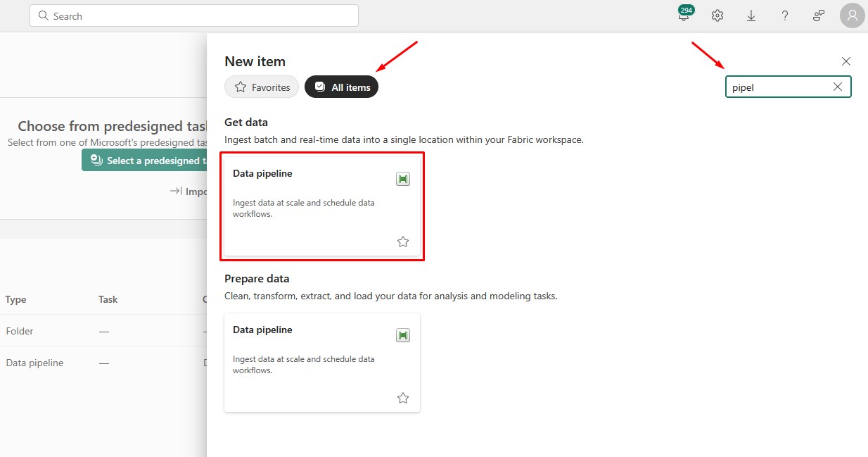Viewport: 868px width, 457px height.
Task: Clear the 'pipel' search text with X
Action: pyautogui.click(x=838, y=87)
